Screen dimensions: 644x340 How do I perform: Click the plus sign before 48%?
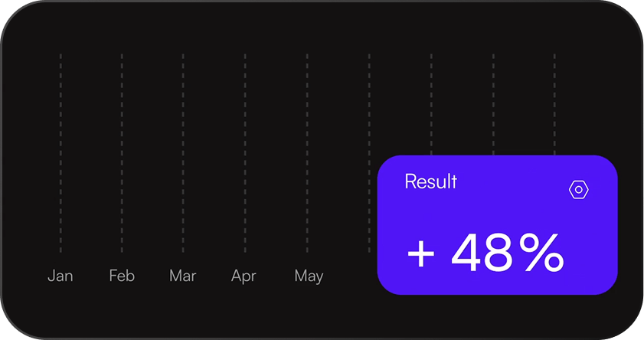coord(421,253)
